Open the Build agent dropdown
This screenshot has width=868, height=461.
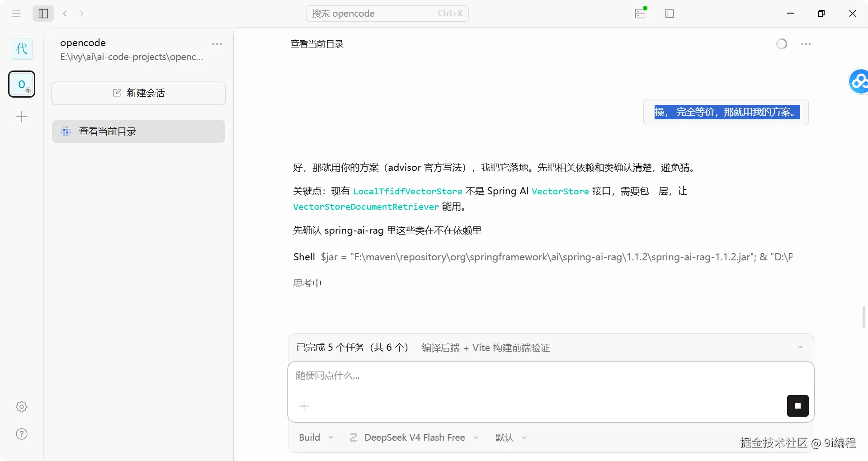coord(316,437)
